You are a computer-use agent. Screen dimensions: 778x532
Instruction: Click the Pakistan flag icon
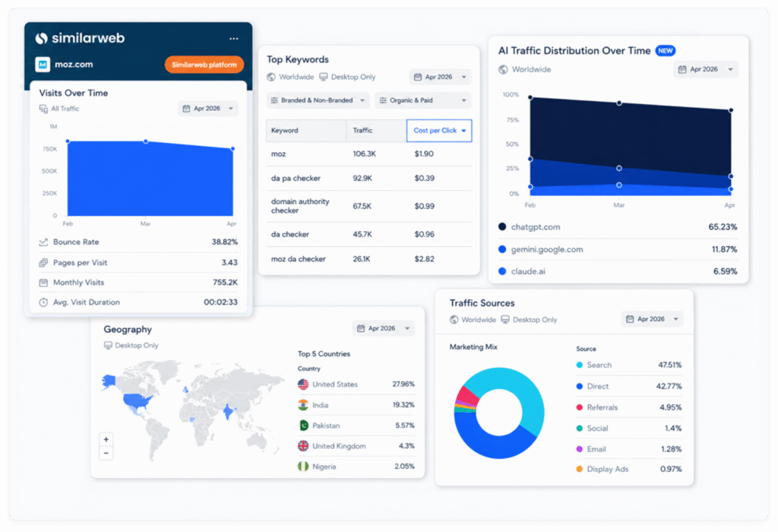coord(303,426)
